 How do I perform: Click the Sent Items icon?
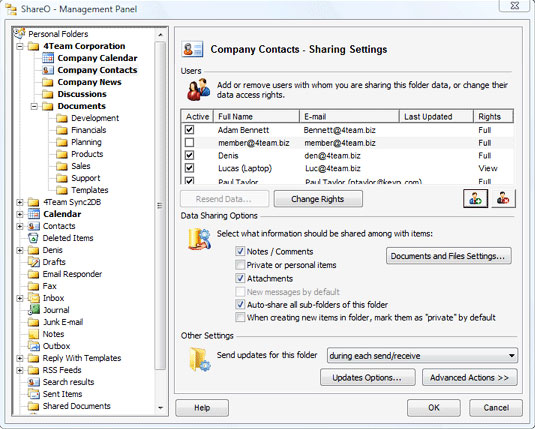[33, 394]
